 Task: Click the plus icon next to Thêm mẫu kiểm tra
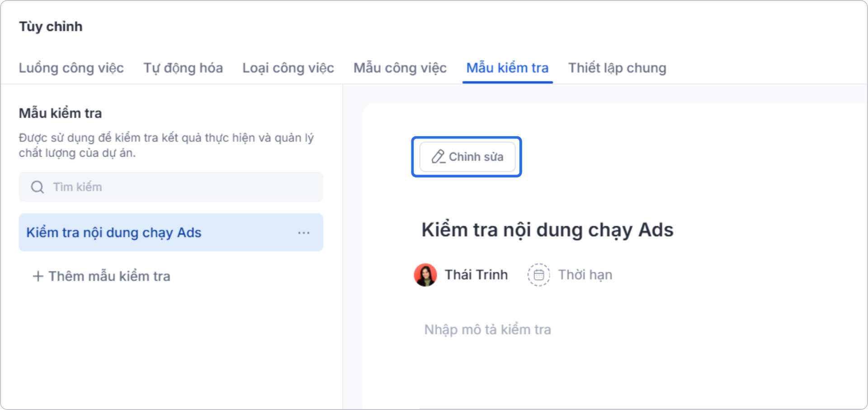tap(37, 276)
